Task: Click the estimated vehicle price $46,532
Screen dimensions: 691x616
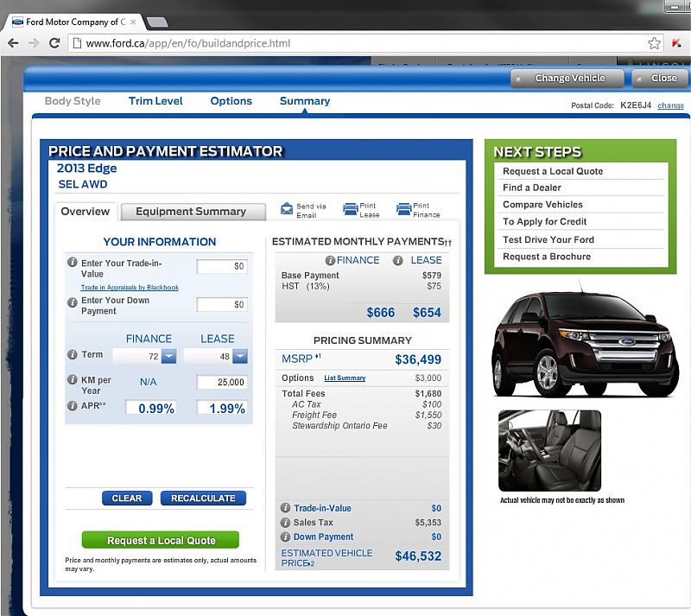Action: pyautogui.click(x=418, y=556)
